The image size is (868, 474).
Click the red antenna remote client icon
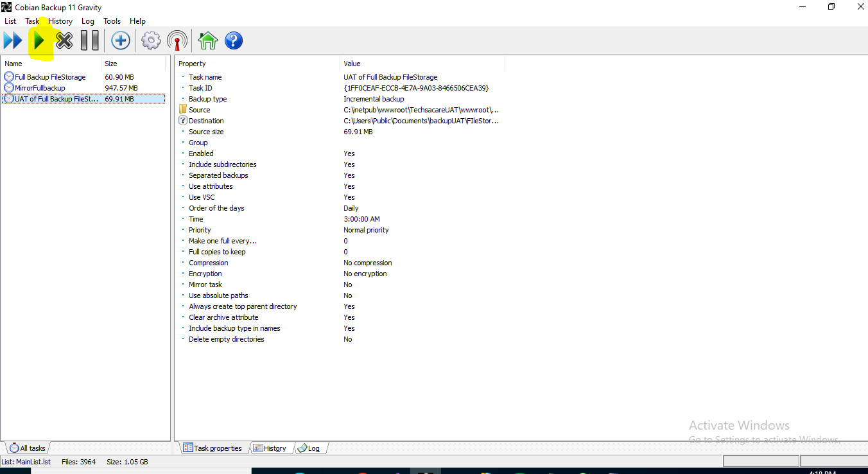click(177, 41)
